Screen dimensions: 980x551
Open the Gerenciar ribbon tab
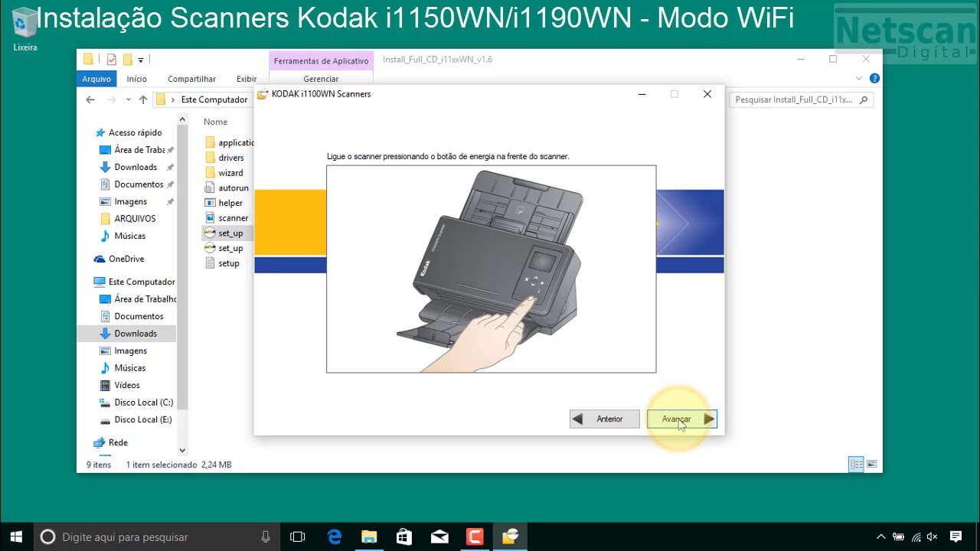pyautogui.click(x=321, y=79)
